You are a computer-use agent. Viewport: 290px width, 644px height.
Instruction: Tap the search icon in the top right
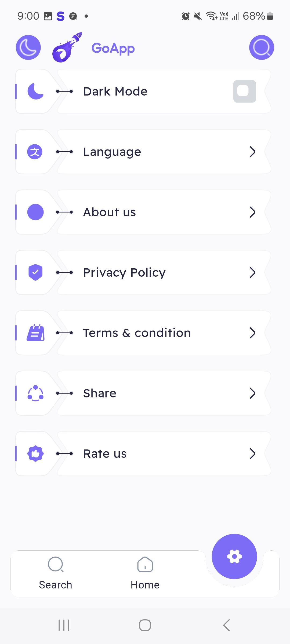coord(261,47)
